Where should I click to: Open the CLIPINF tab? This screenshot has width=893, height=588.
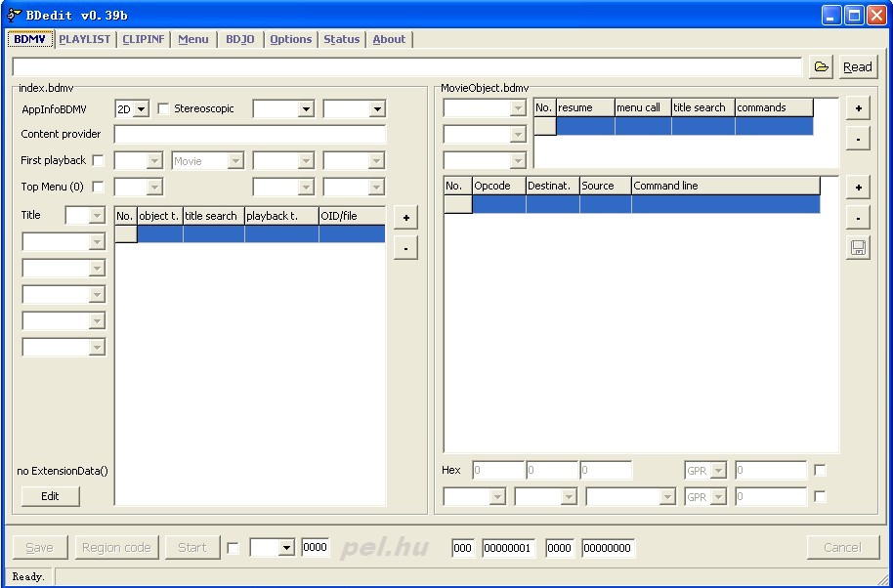[144, 39]
